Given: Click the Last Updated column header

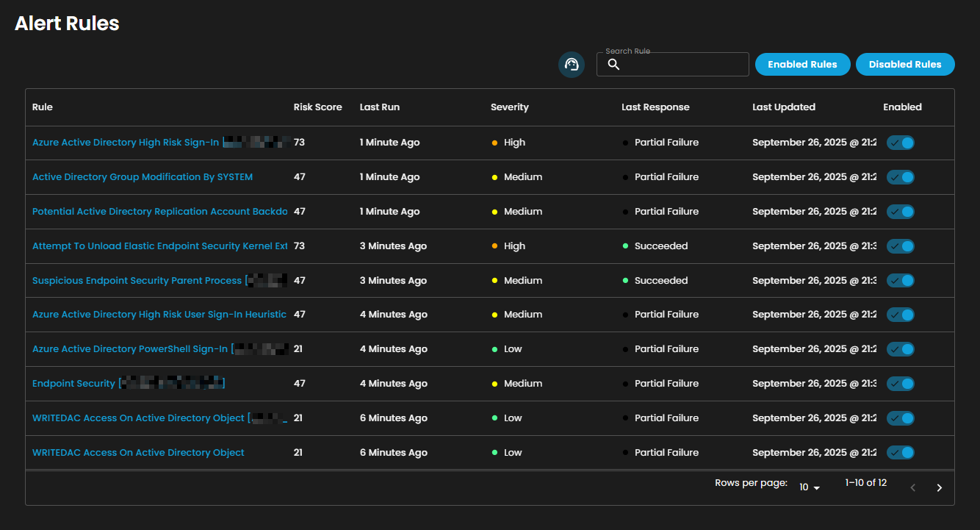Looking at the screenshot, I should [783, 107].
